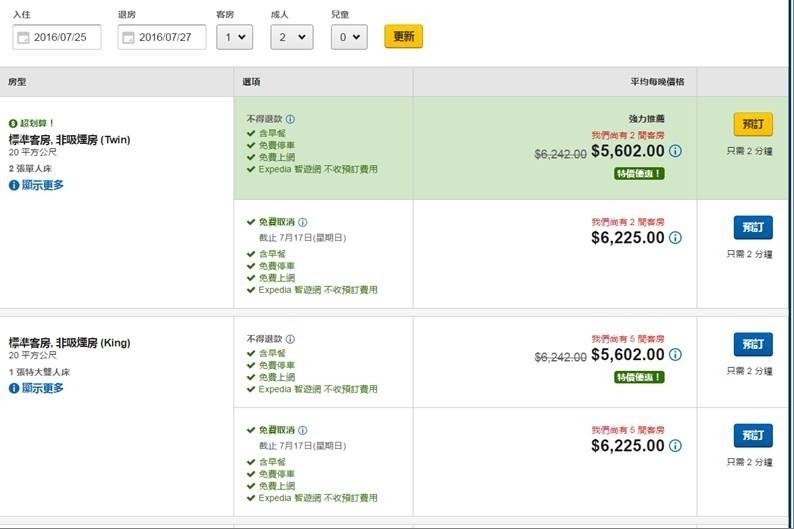
Task: Book the King room free-cancellation rate at $6,225.00
Action: point(752,435)
